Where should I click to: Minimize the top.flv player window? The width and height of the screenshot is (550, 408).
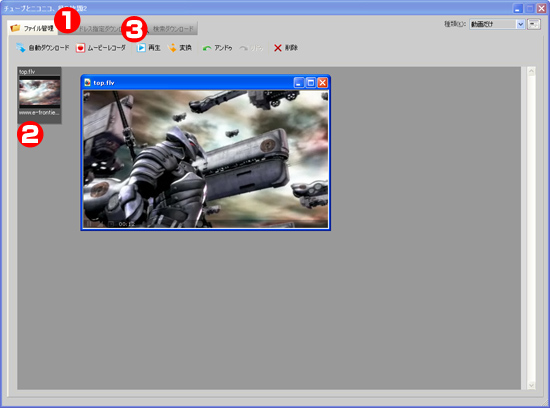(x=299, y=83)
